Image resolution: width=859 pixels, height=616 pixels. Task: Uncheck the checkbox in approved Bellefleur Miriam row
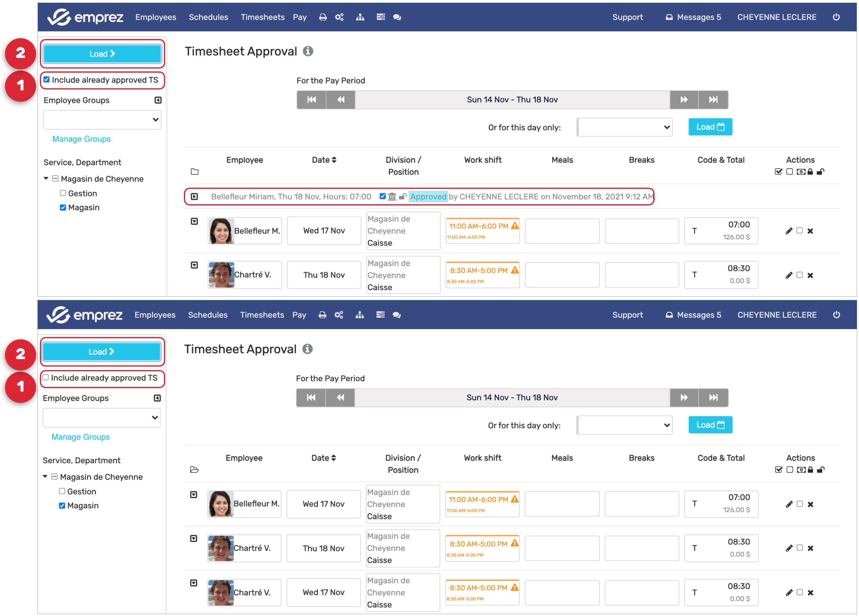pos(382,196)
